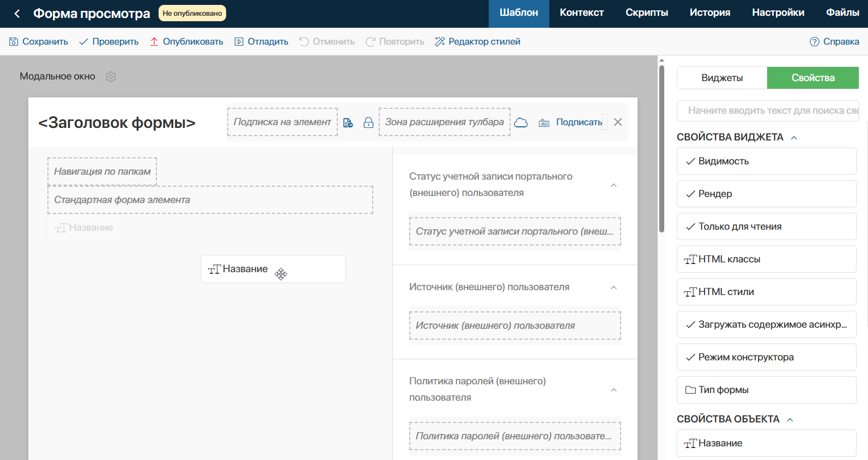Viewport: 868px width, 460px height.
Task: Click Повторить redo button
Action: tap(395, 41)
